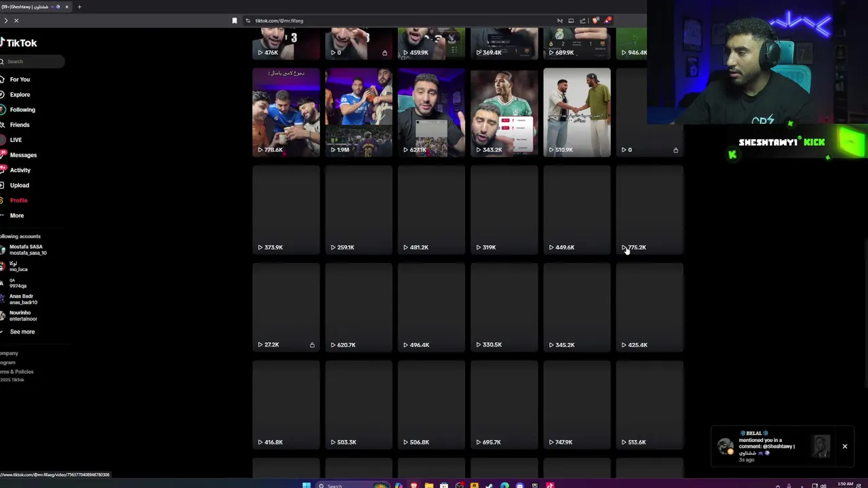Screen dimensions: 868x488
Task: Open the TikTok logo home link
Action: point(19,43)
